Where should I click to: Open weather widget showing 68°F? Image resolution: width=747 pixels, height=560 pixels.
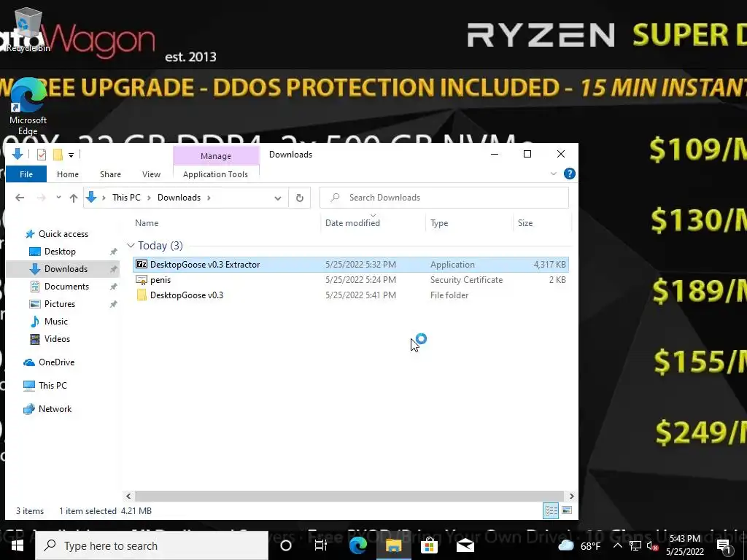tap(578, 545)
